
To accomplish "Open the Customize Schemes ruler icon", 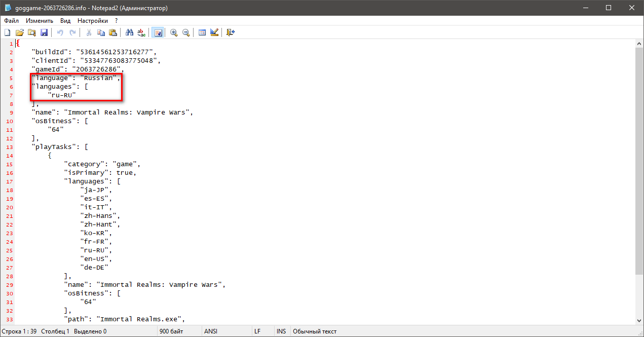I will point(214,32).
